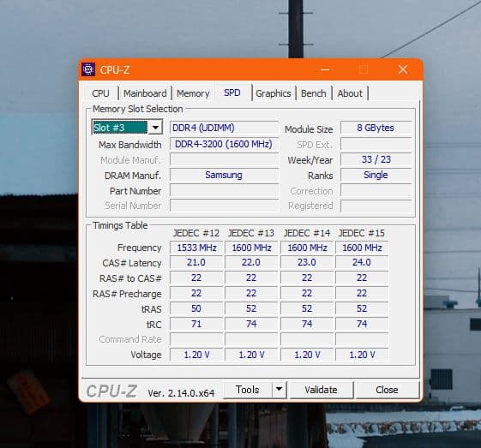Click the JEDEC #12 voltage 1.20 V cell
Viewport: 481px width, 448px height.
click(196, 355)
